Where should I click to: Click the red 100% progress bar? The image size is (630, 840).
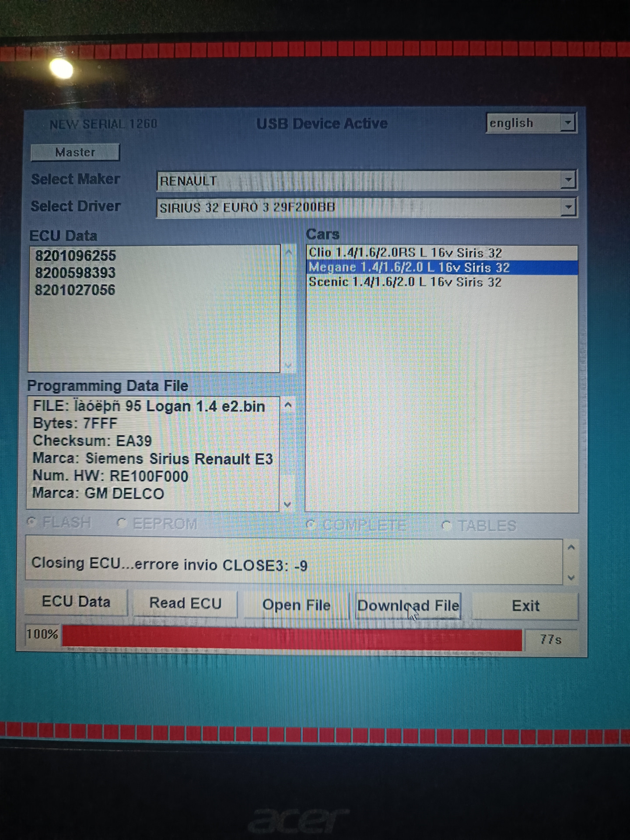point(292,638)
